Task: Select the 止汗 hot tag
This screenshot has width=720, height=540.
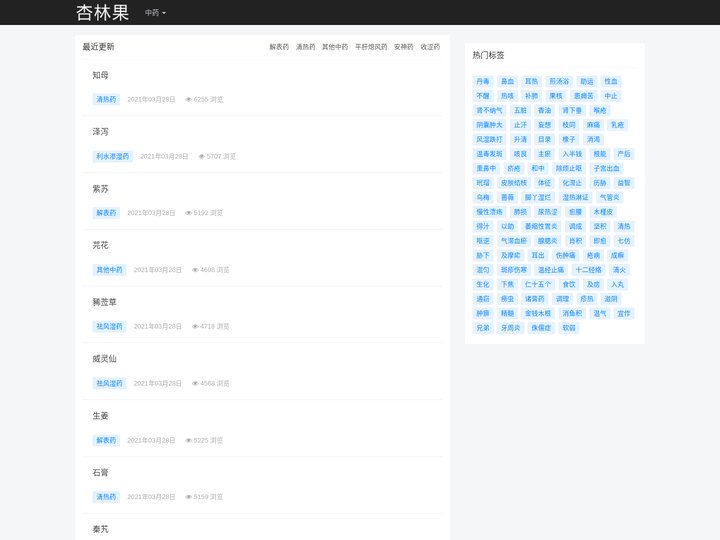Action: point(520,125)
